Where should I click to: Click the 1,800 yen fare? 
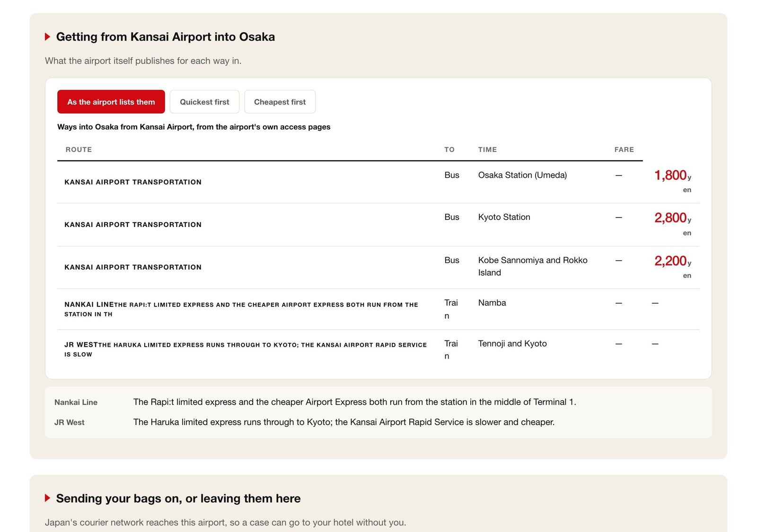coord(673,181)
